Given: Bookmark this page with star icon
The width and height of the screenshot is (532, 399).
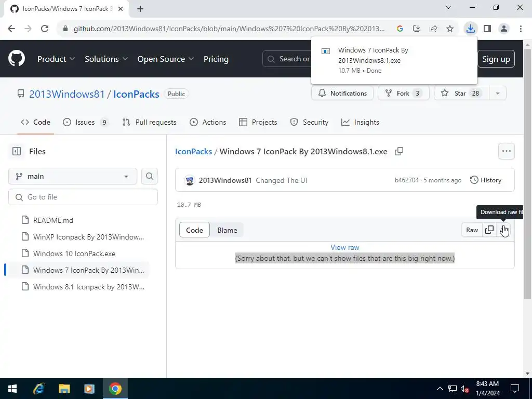Looking at the screenshot, I should [x=450, y=29].
